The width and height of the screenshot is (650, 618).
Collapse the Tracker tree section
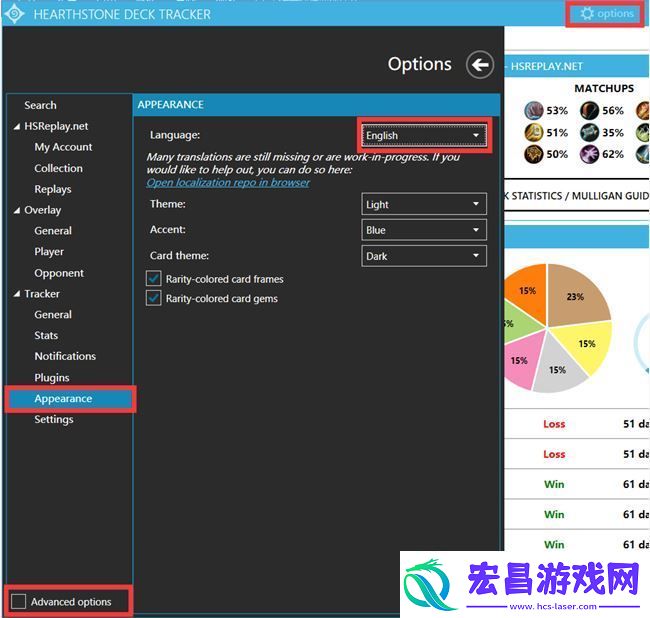click(x=17, y=294)
